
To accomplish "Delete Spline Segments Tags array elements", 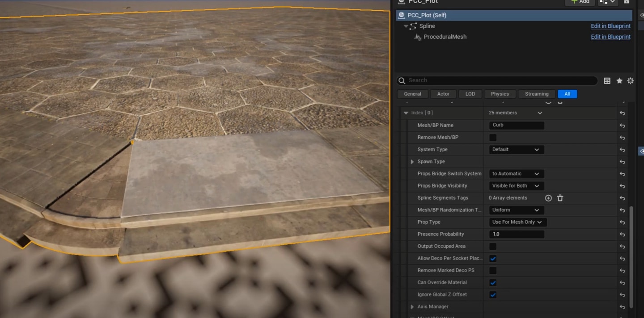I will point(560,198).
